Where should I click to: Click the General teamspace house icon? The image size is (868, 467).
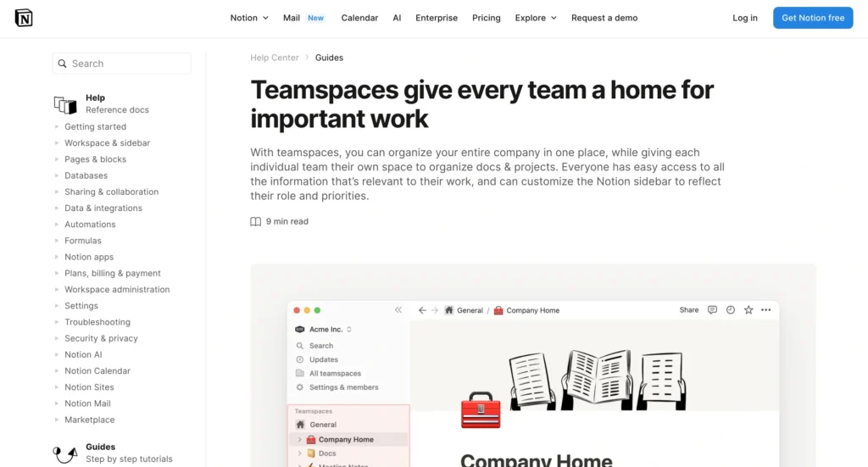click(x=300, y=425)
